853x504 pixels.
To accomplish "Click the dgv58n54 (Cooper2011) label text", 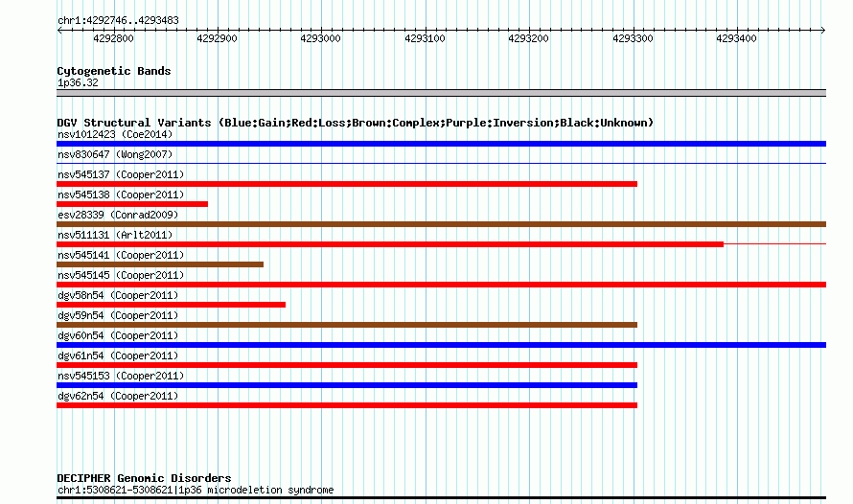I will pyautogui.click(x=118, y=295).
